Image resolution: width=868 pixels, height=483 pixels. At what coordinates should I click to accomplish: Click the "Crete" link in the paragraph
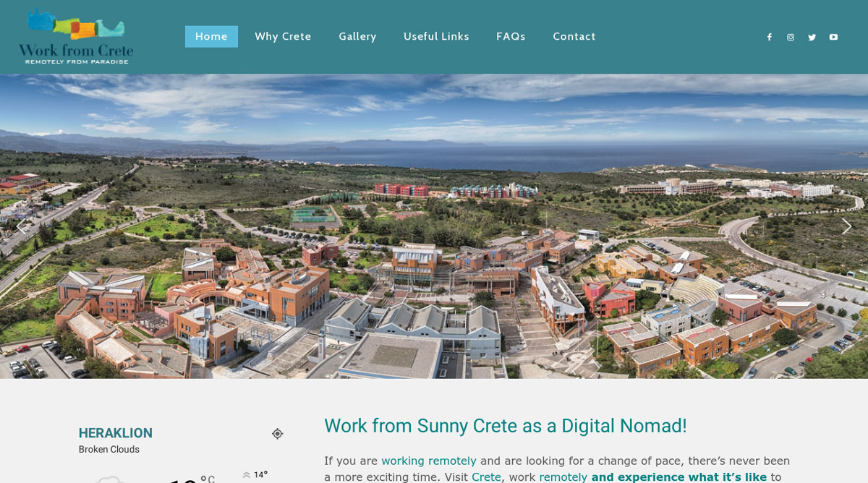[x=486, y=477]
